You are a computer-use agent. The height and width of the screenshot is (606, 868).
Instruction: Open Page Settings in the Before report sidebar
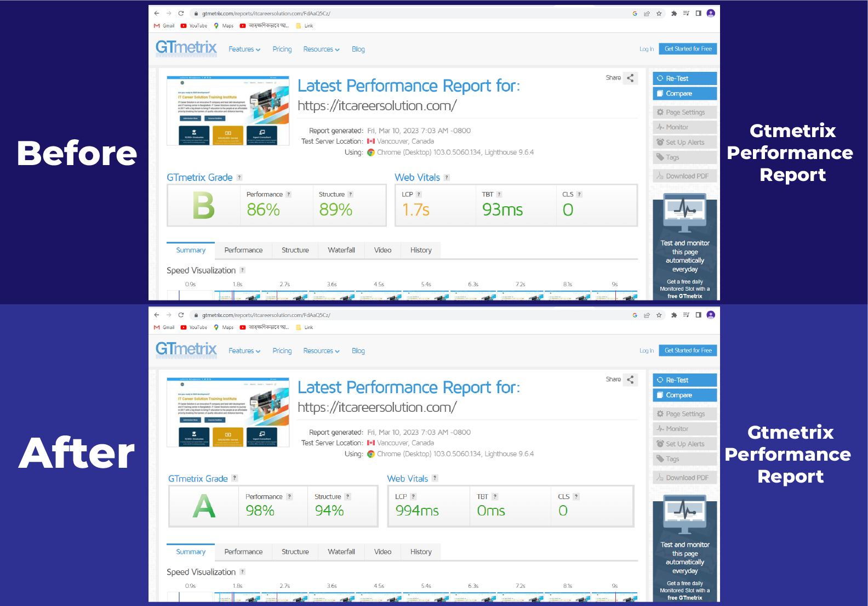[685, 112]
